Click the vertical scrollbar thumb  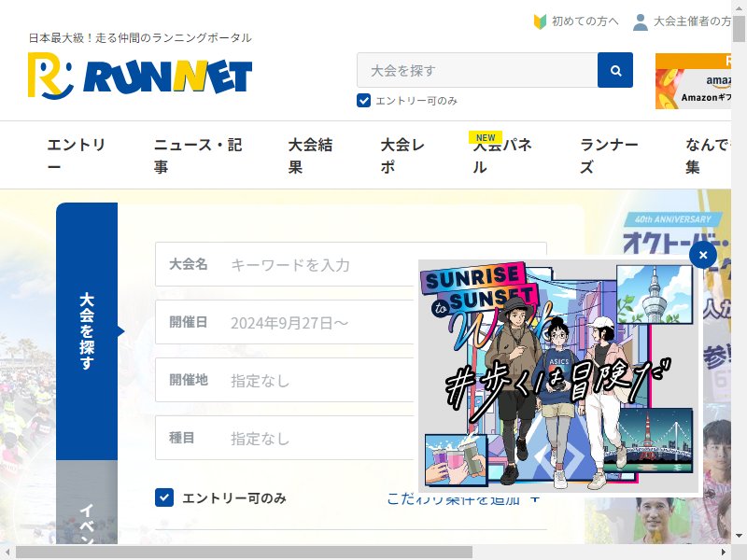tap(740, 28)
